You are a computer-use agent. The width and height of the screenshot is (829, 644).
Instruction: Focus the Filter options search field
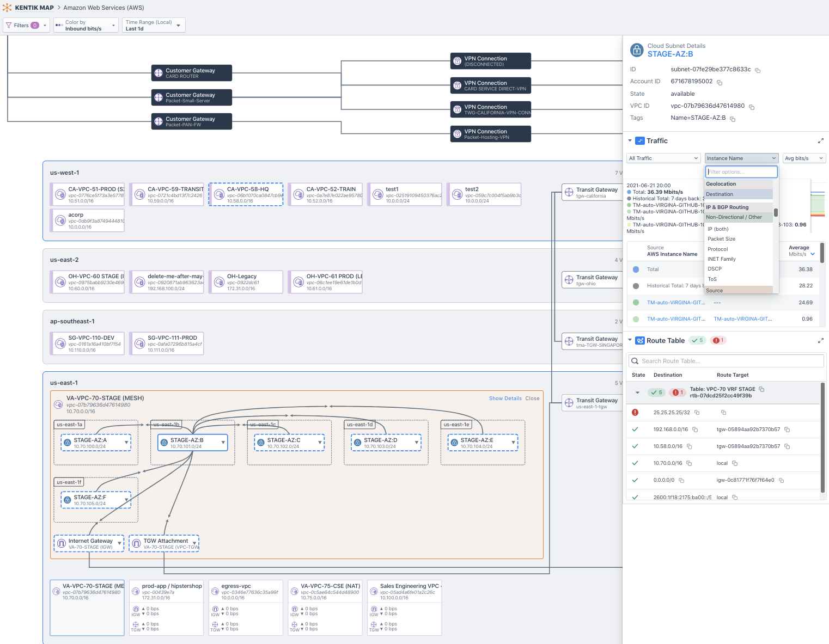pos(741,172)
